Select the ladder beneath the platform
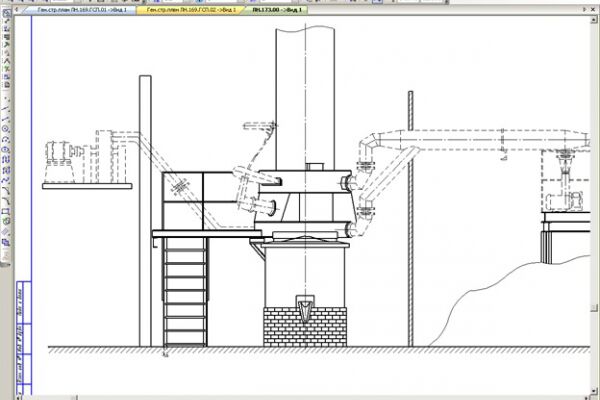Image resolution: width=600 pixels, height=400 pixels. coord(186,292)
